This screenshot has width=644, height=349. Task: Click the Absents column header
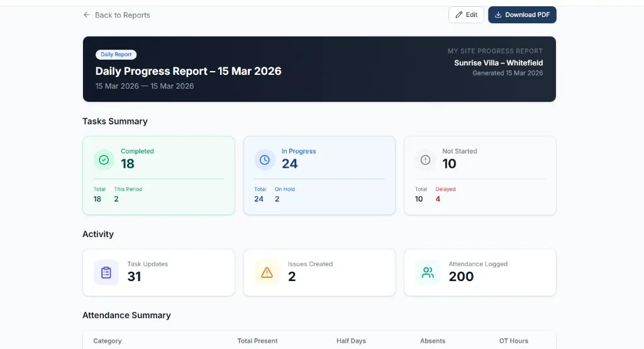click(x=433, y=341)
